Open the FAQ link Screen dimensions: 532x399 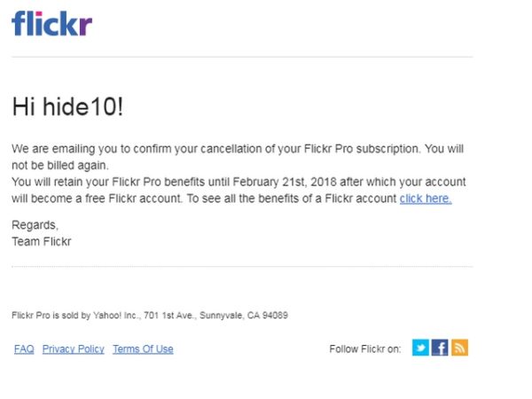tap(24, 348)
